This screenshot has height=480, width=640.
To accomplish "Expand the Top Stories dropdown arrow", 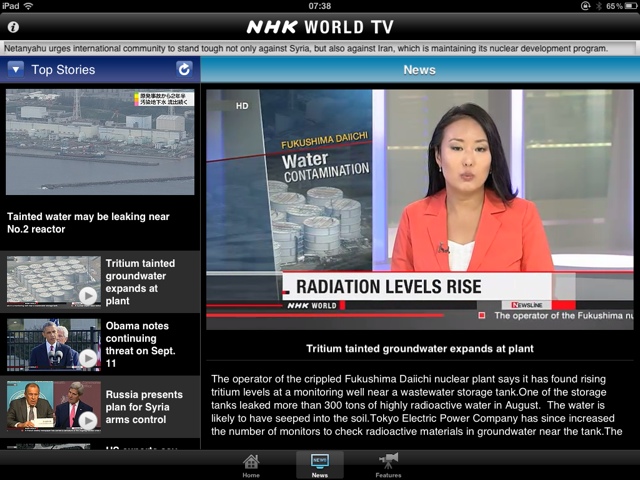I will tap(16, 69).
